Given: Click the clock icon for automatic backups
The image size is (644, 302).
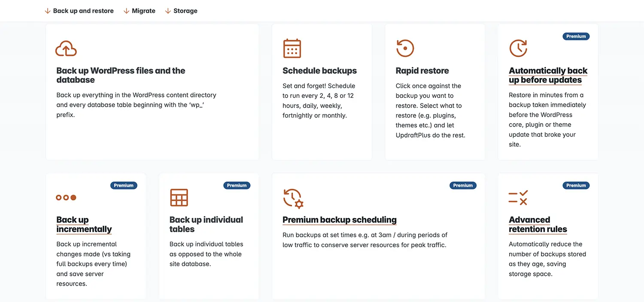Looking at the screenshot, I should [x=518, y=48].
